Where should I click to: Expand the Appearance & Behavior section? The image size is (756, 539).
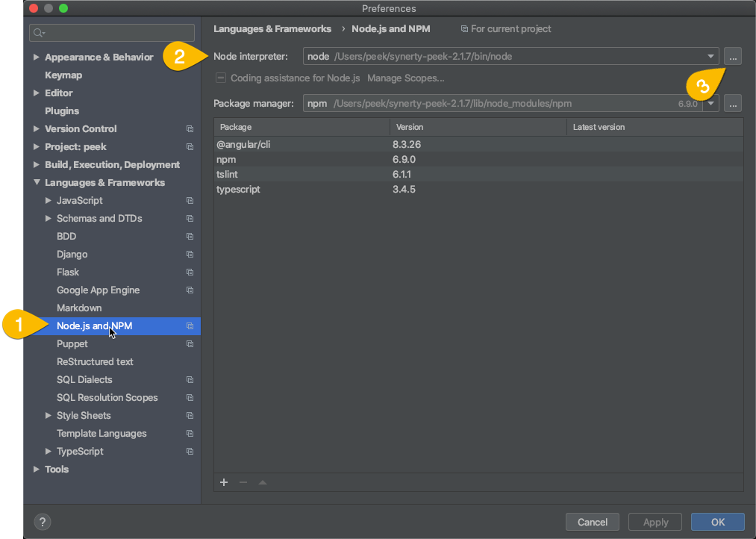(36, 57)
